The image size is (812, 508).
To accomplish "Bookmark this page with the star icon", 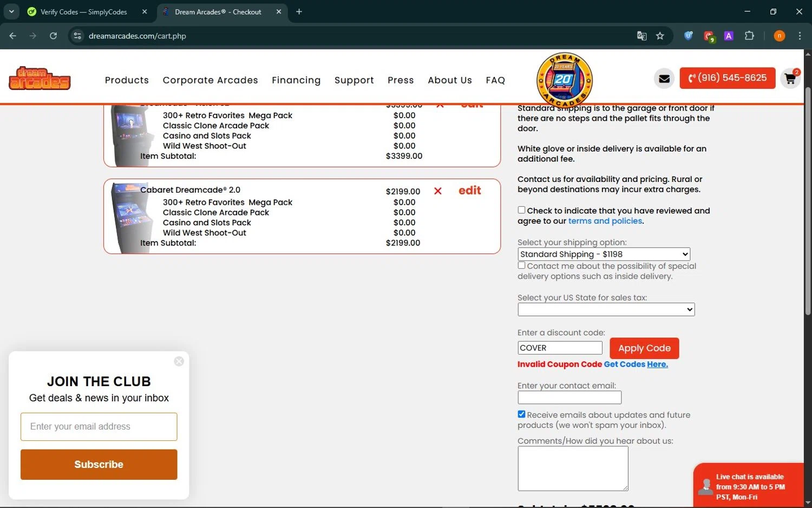I will click(660, 36).
